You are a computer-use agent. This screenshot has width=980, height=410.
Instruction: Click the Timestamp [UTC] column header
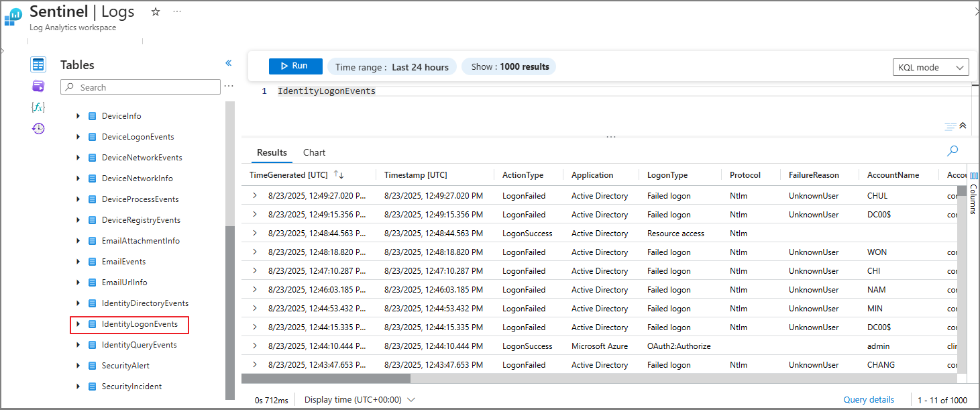point(416,175)
